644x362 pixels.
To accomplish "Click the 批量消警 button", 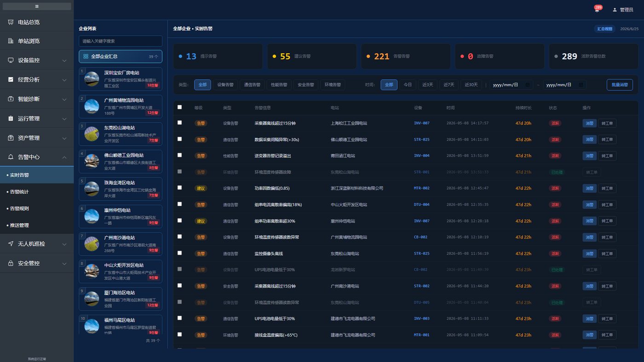I will pyautogui.click(x=620, y=85).
